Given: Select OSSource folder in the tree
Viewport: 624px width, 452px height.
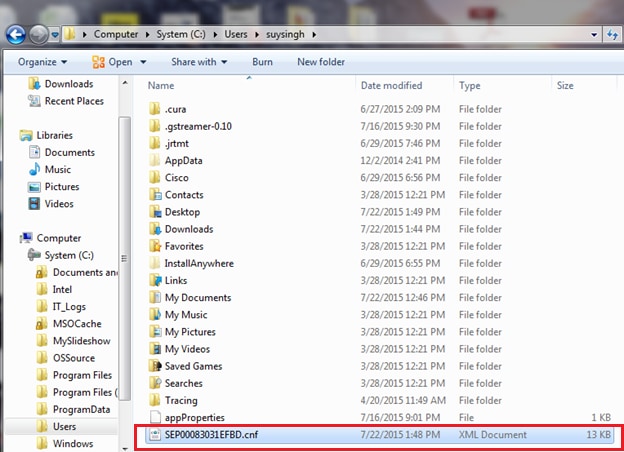Looking at the screenshot, I should coord(66,358).
